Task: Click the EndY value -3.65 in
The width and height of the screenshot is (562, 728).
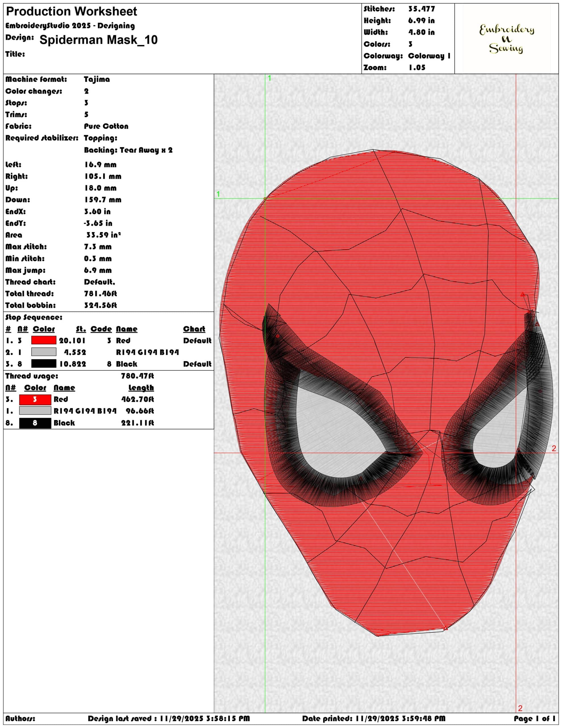Action: 98,223
